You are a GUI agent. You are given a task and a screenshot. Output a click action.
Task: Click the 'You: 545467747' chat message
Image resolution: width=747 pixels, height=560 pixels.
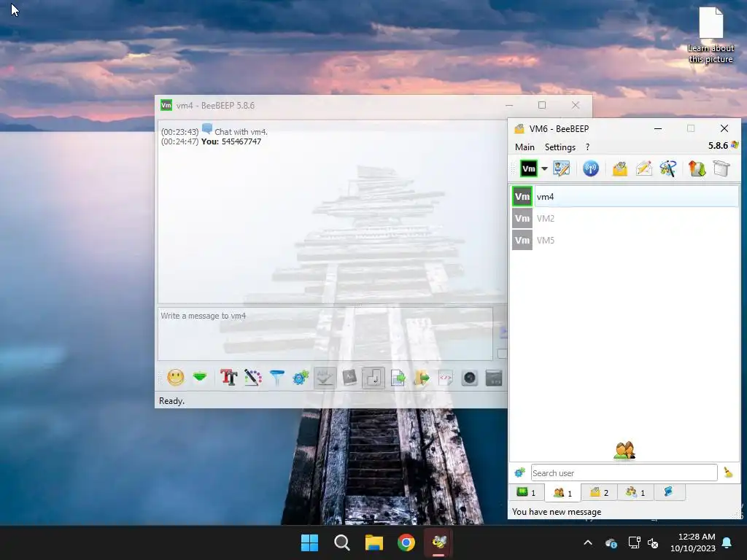point(231,141)
